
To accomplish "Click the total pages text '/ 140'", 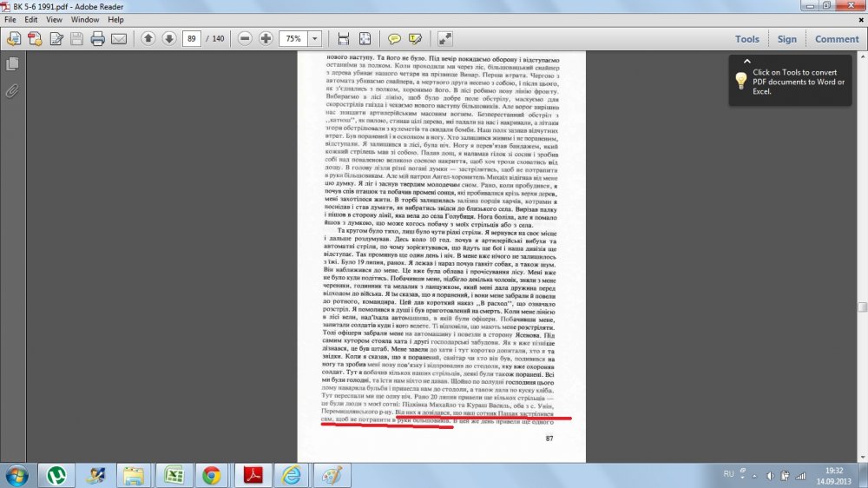I will click(x=215, y=39).
